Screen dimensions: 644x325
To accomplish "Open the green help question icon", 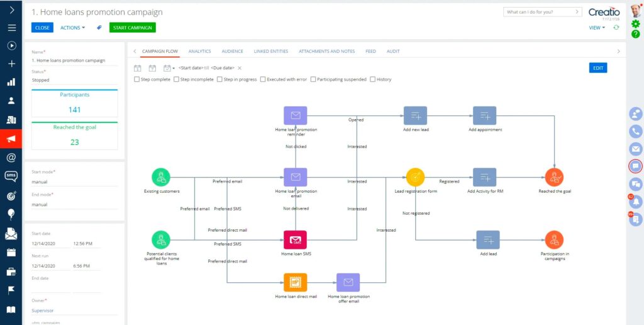I will pos(635,34).
